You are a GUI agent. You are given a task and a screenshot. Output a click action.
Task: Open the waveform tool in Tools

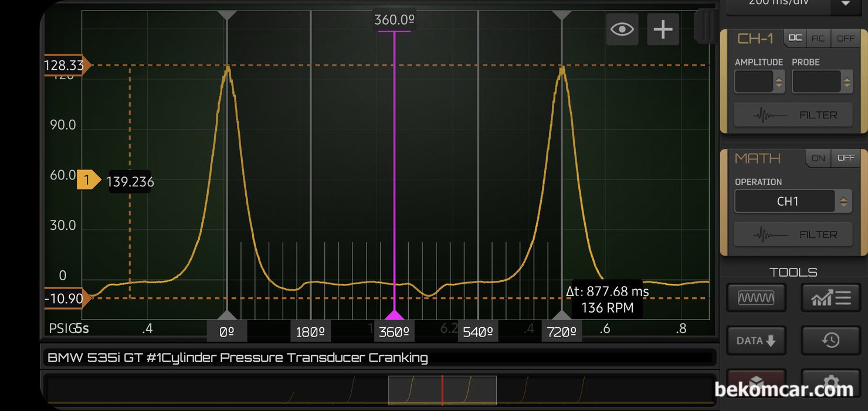click(756, 298)
